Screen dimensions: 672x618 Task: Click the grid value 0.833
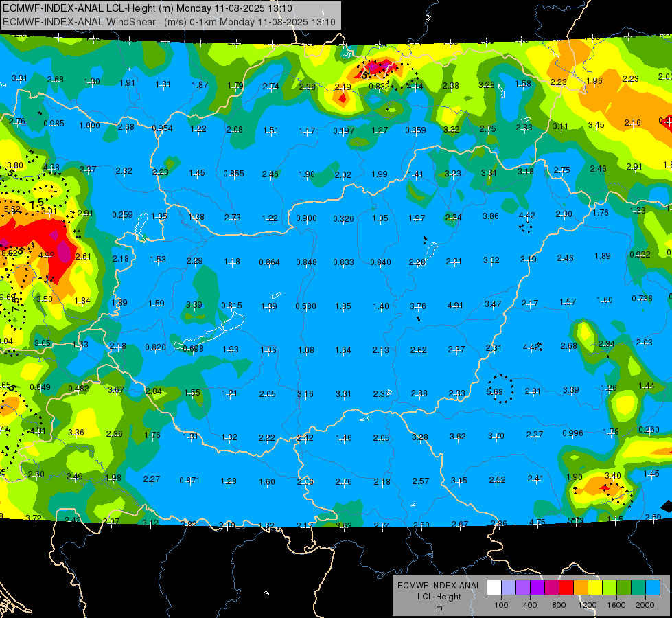tap(344, 262)
